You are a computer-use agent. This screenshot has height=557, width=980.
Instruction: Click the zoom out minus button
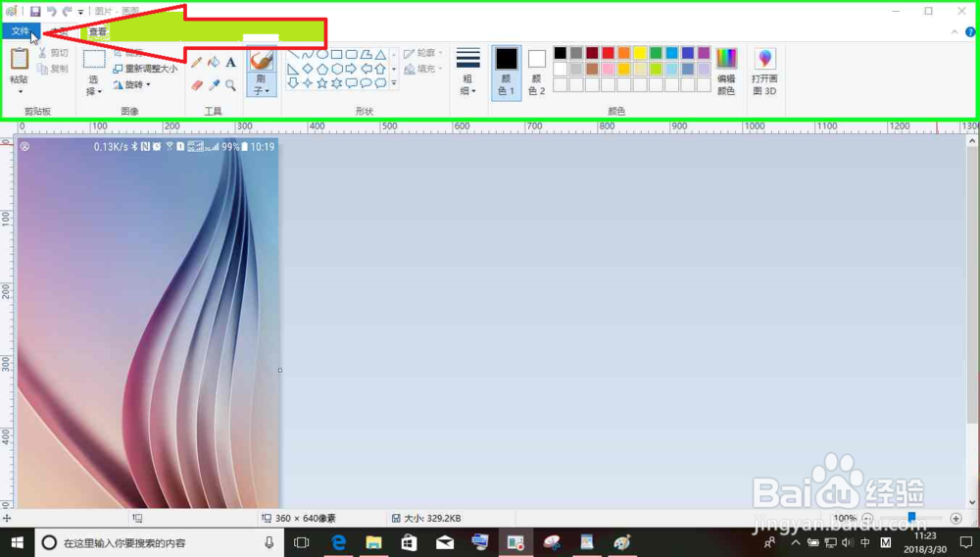click(867, 518)
